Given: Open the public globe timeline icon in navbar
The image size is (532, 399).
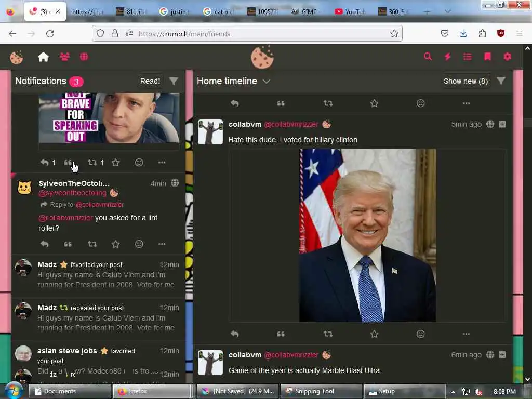Looking at the screenshot, I should pos(84,57).
